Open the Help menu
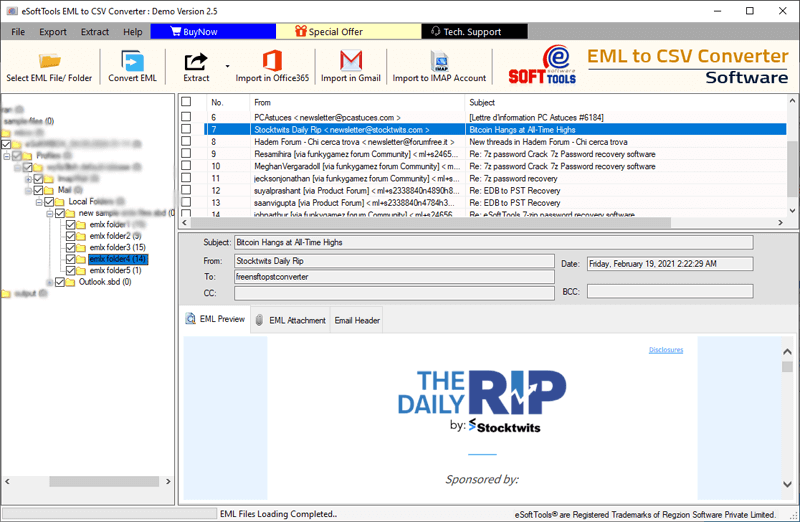 coord(133,32)
